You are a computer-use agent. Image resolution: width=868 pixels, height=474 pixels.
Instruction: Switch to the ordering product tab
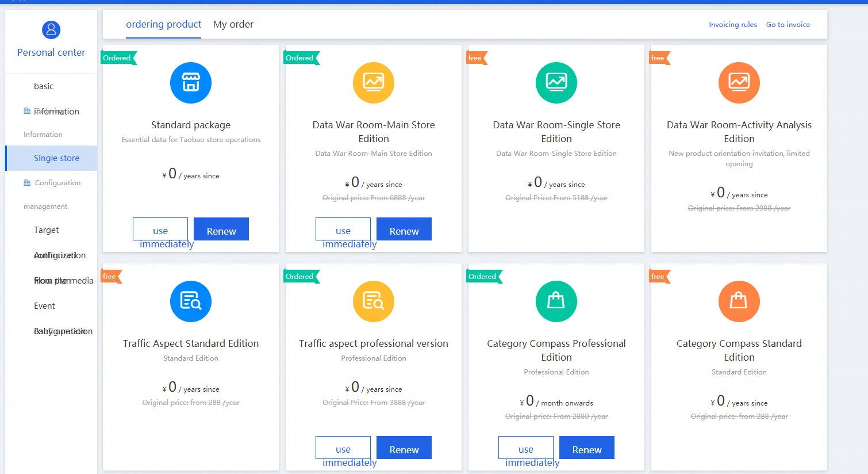(x=163, y=24)
